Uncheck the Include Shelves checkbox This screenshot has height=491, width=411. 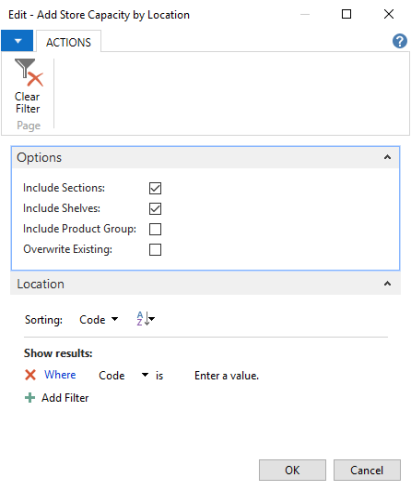tap(155, 209)
